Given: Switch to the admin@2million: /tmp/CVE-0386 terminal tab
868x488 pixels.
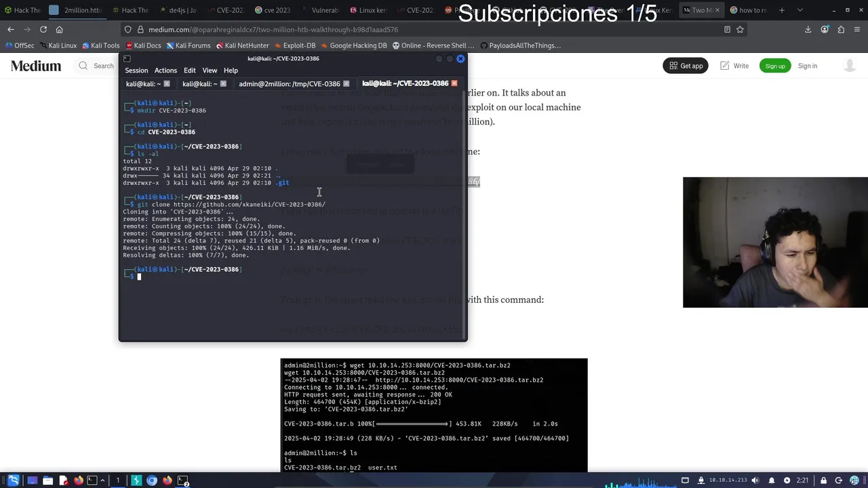Looking at the screenshot, I should point(289,83).
